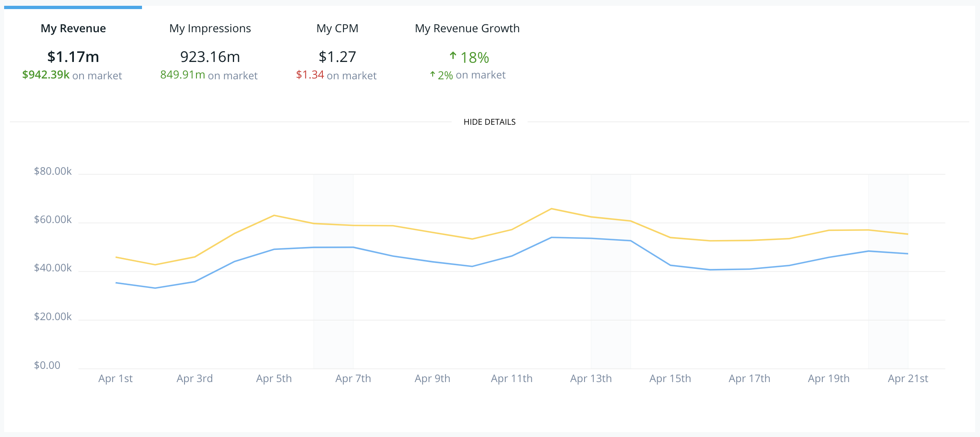Screen dimensions: 980x437
Task: Click the $1.27 CPM value
Action: click(x=337, y=57)
